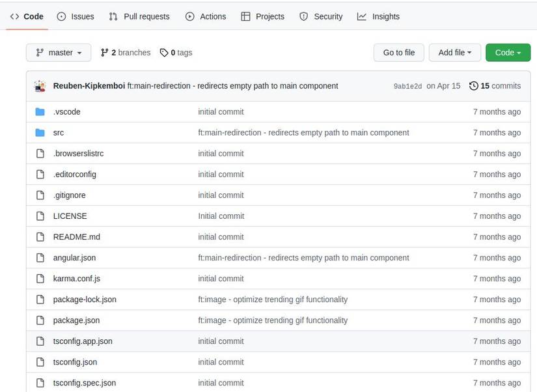Click commit hash 9ab1e2d
537x392 pixels.
[x=407, y=85]
